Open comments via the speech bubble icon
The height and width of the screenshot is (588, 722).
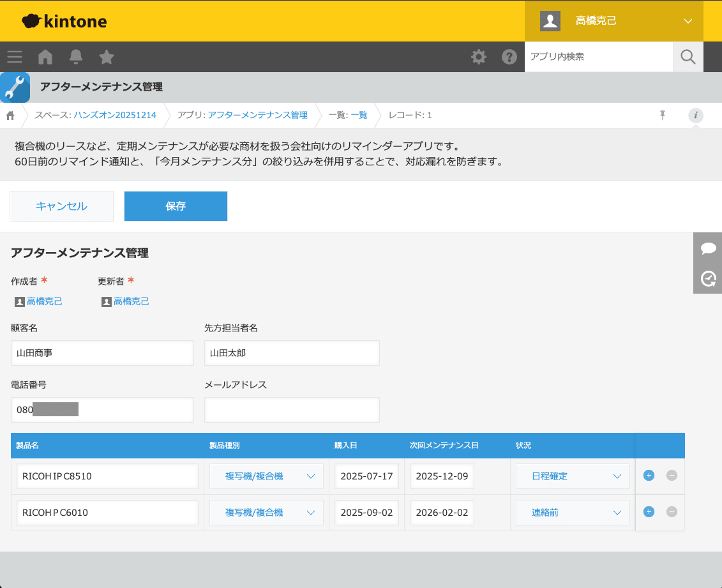[x=707, y=248]
